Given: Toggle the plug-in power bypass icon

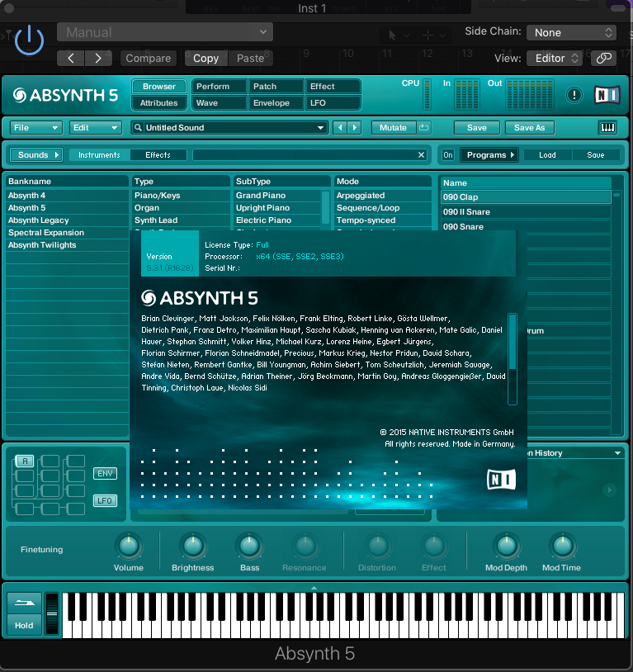Looking at the screenshot, I should pyautogui.click(x=29, y=40).
